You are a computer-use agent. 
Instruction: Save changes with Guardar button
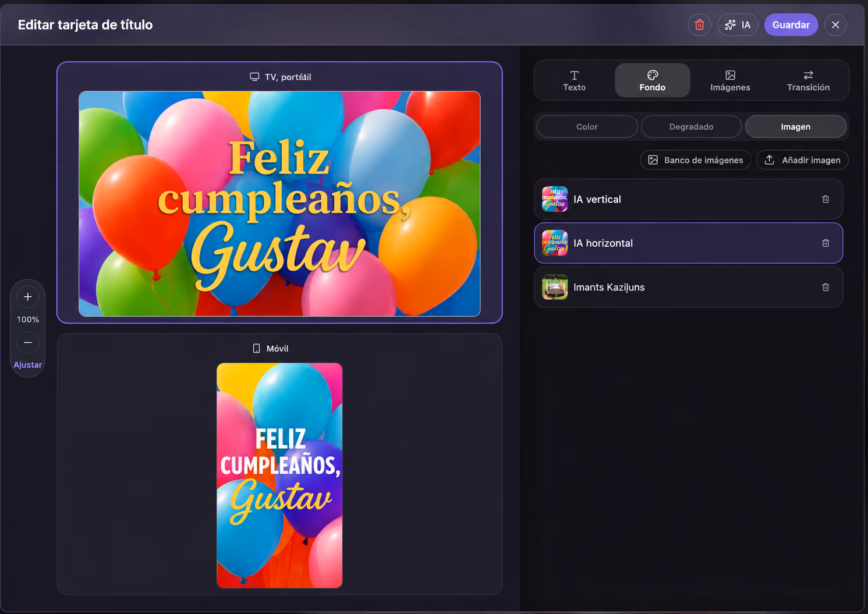791,25
